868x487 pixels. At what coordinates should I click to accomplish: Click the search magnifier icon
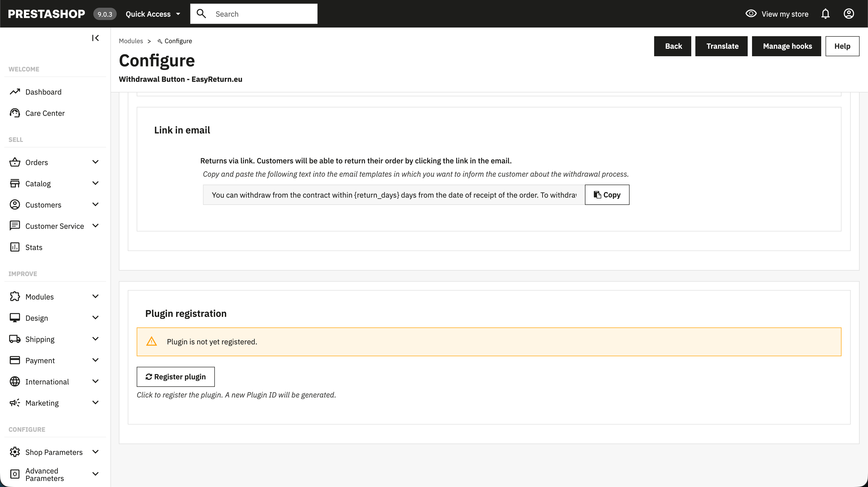click(201, 14)
